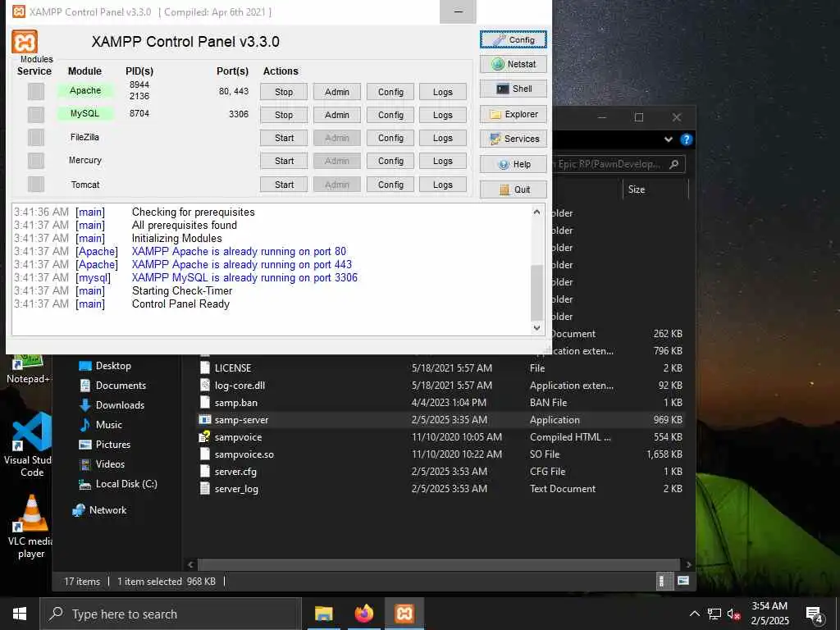Image resolution: width=840 pixels, height=630 pixels.
Task: Start the FileZilla module
Action: [x=284, y=138]
